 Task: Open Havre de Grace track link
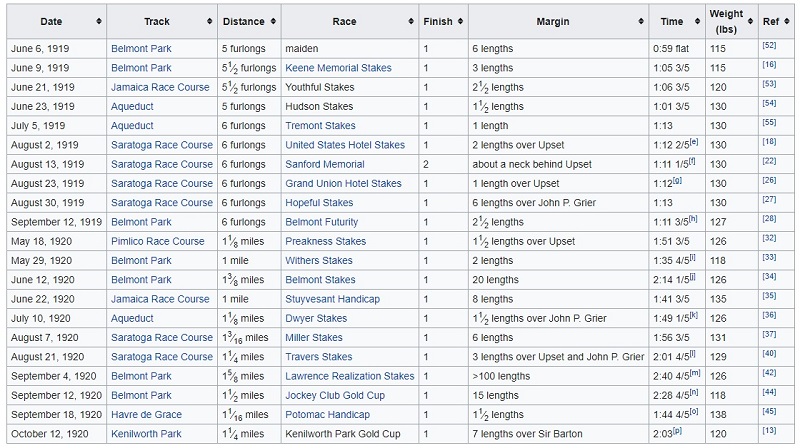tap(146, 415)
